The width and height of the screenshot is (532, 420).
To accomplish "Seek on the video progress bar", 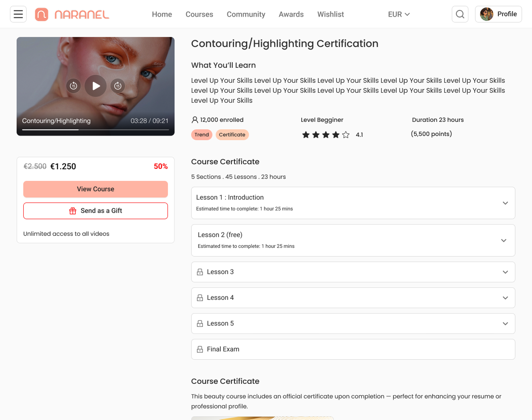I will point(96,130).
